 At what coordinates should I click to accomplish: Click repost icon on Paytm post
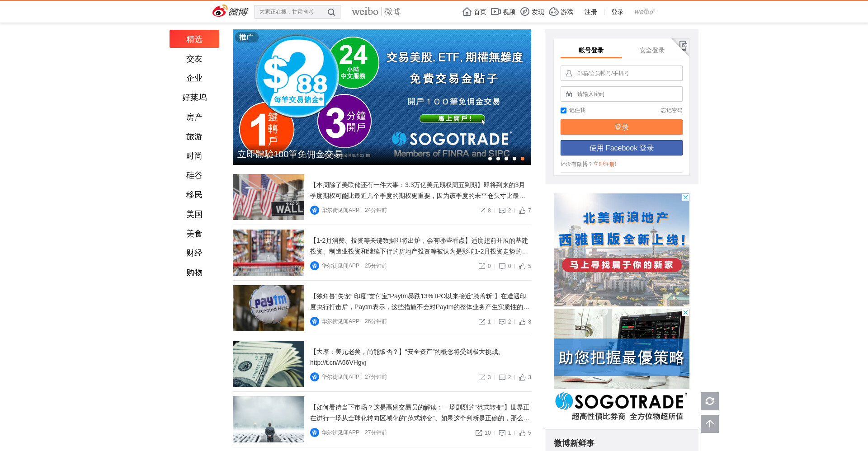(x=482, y=322)
